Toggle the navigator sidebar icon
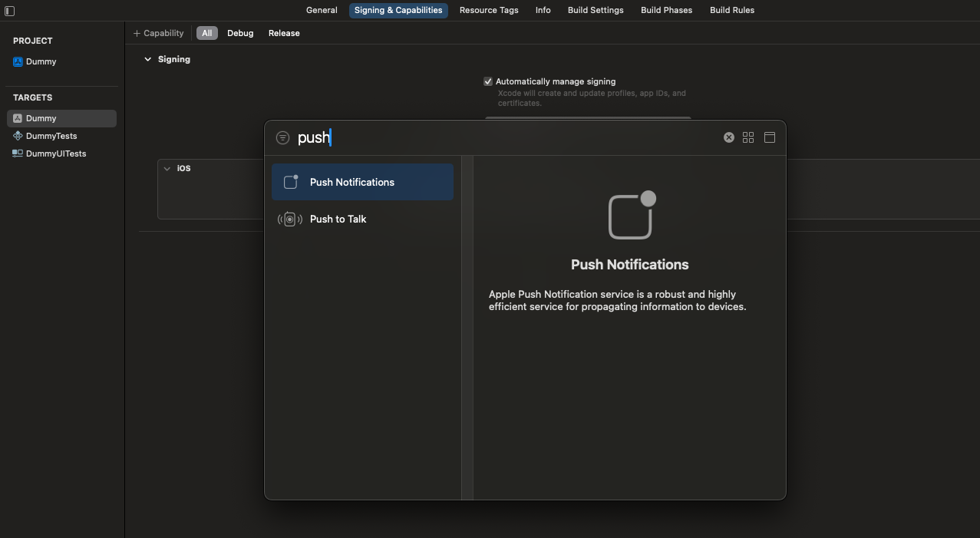The width and height of the screenshot is (980, 538). [x=10, y=11]
